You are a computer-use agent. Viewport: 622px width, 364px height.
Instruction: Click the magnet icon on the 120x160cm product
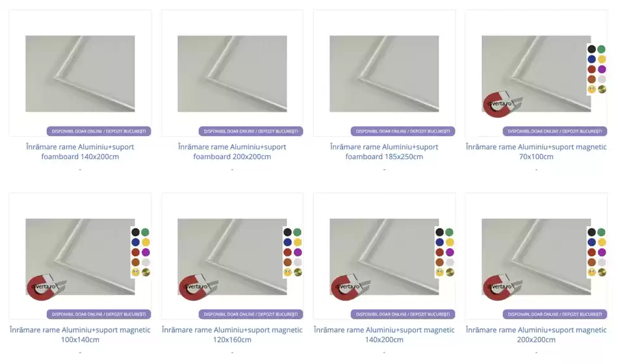[x=198, y=287]
